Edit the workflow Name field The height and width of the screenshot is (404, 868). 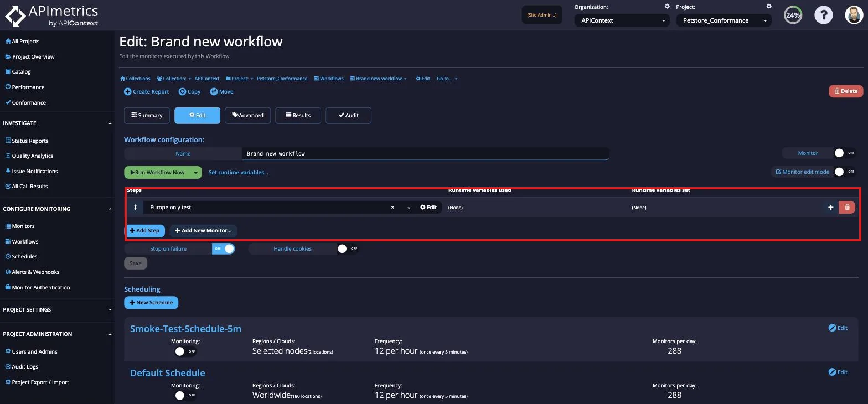[x=425, y=153]
